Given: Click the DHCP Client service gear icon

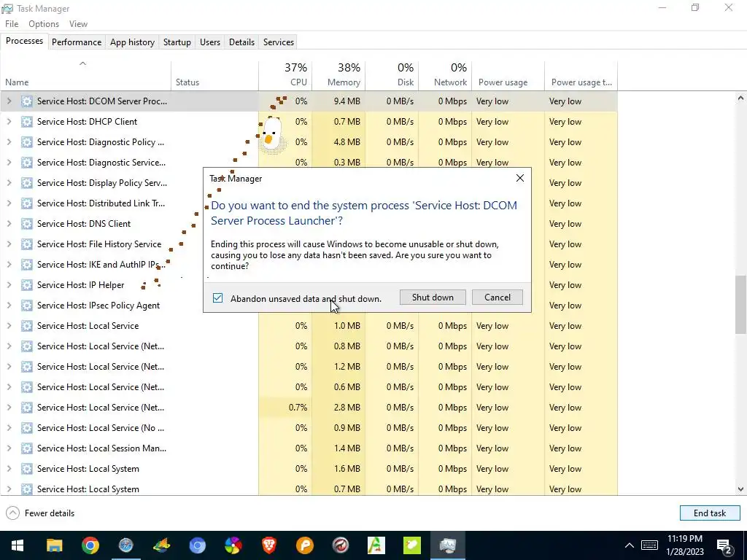Looking at the screenshot, I should (27, 122).
